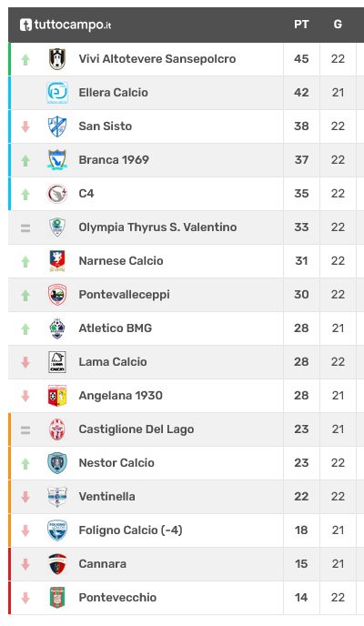Viewport: 364px width, 626px height.
Task: Click the Branca 1969 team badge
Action: (x=57, y=160)
